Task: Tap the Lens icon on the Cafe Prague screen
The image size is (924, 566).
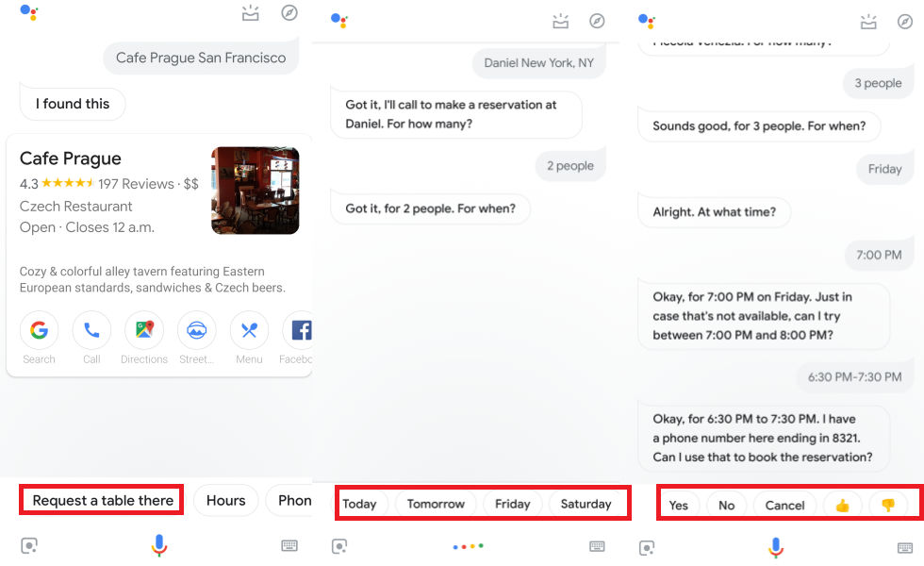Action: click(29, 545)
